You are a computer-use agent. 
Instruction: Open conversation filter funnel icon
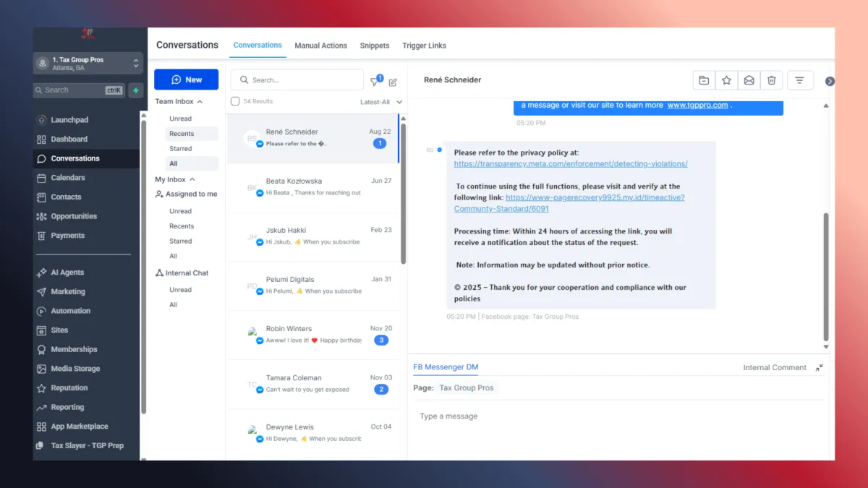(x=375, y=82)
